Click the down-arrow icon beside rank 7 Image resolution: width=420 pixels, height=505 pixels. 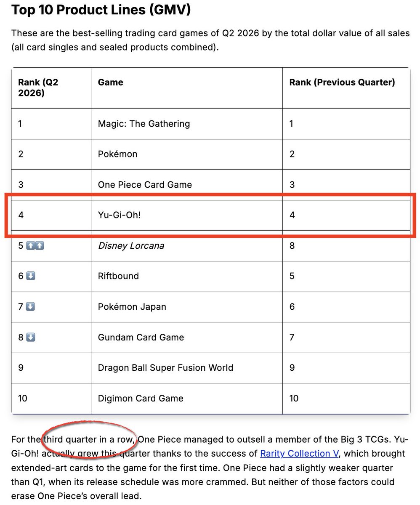pyautogui.click(x=30, y=307)
